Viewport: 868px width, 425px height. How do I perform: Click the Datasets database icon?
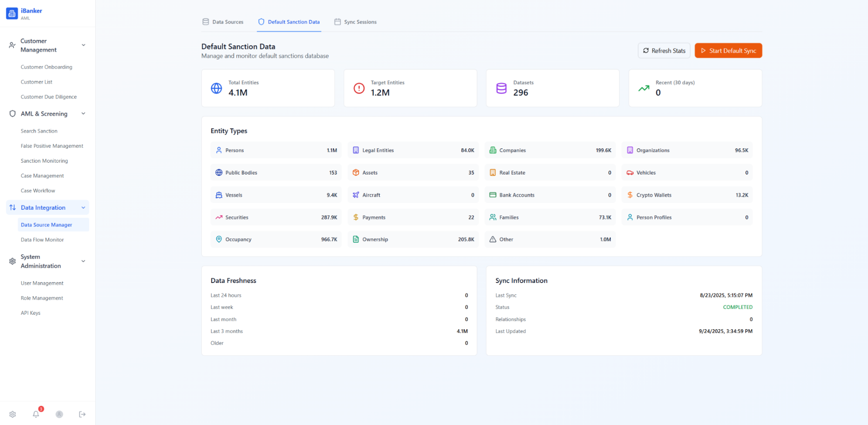pyautogui.click(x=501, y=88)
